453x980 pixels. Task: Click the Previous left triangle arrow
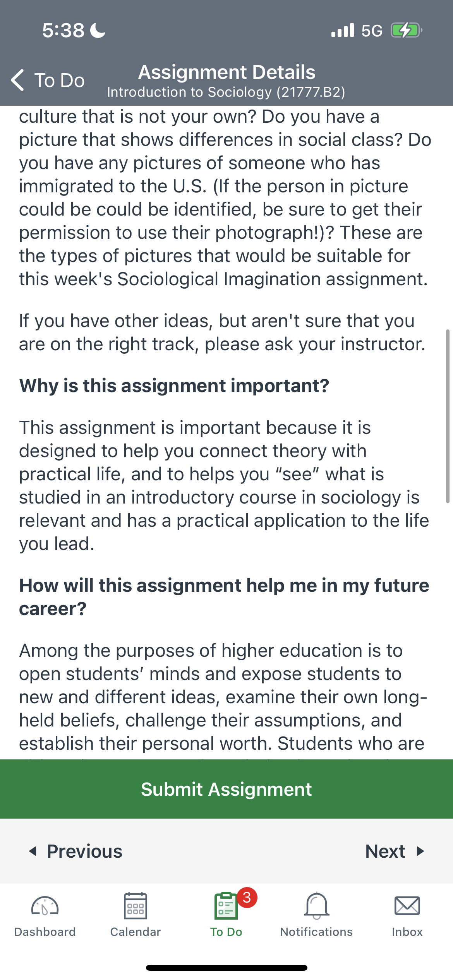tap(33, 851)
